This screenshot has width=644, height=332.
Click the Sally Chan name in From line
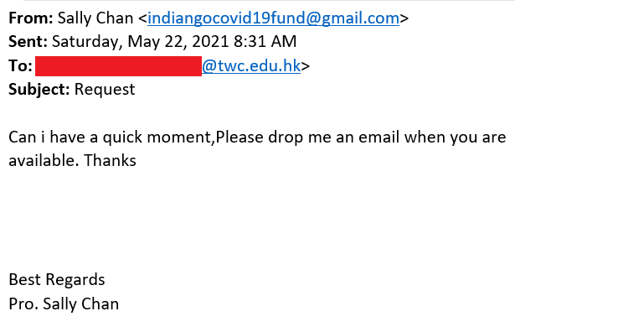95,18
